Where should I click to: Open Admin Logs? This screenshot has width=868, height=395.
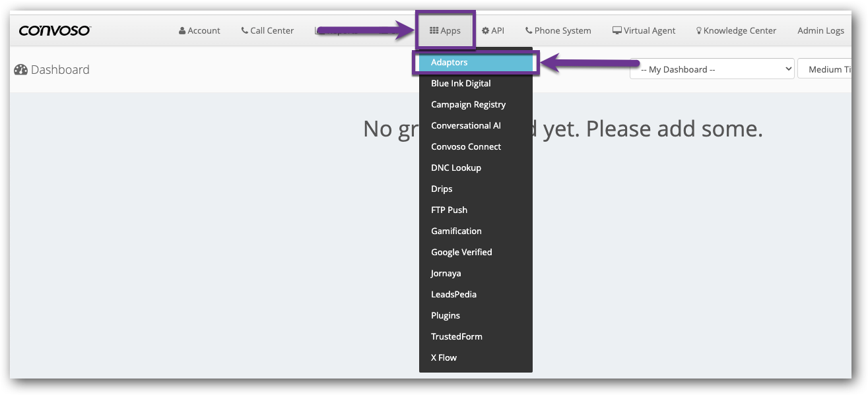click(820, 30)
